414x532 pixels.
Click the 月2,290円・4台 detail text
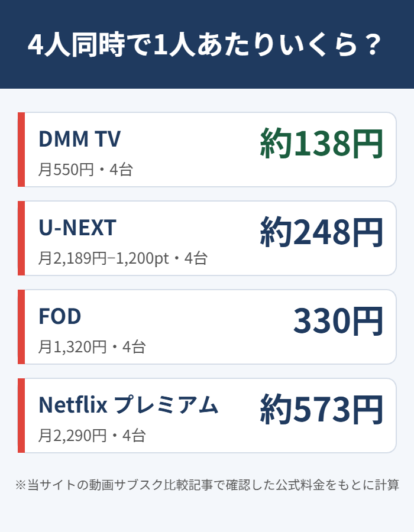[92, 436]
